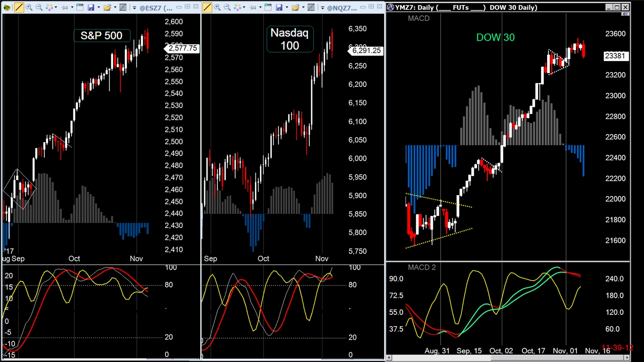Image resolution: width=644 pixels, height=362 pixels.
Task: Expand the color dots dropdown arrow in the @NQZ7 toolbar
Action: [x=244, y=7]
